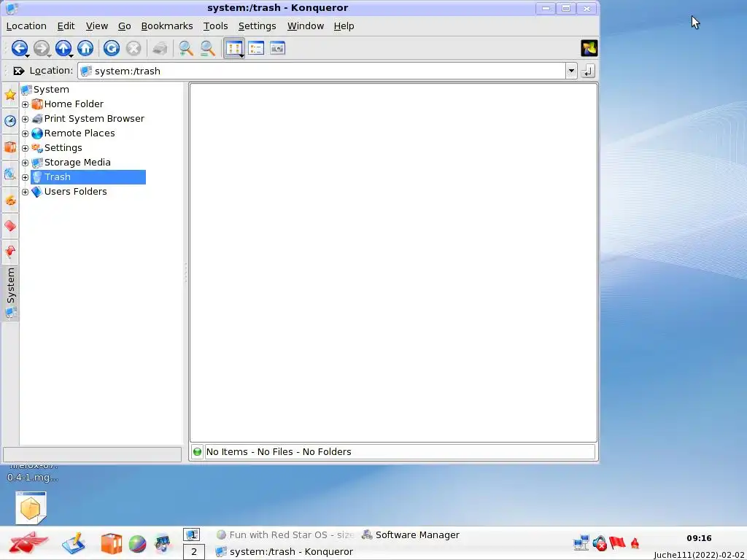This screenshot has width=747, height=560.
Task: Select the vertical System sidebar tab
Action: (x=10, y=293)
